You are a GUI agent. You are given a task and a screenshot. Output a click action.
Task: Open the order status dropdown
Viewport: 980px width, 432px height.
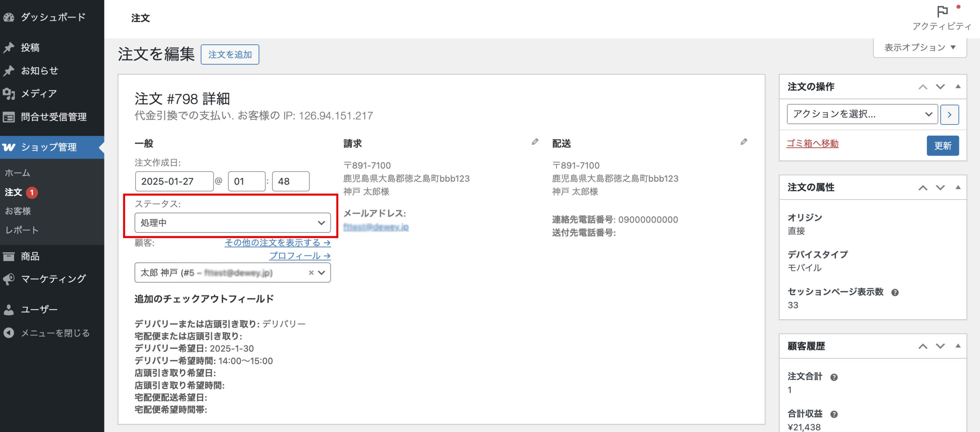coord(232,223)
